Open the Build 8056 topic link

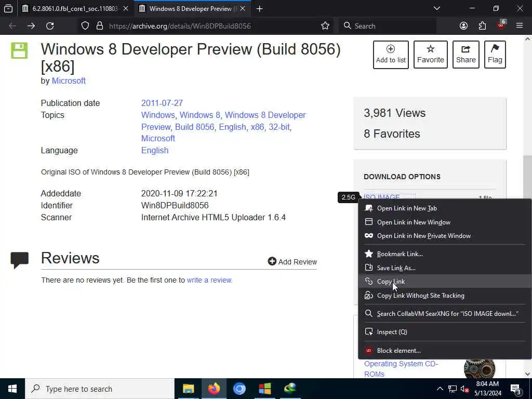pyautogui.click(x=194, y=127)
